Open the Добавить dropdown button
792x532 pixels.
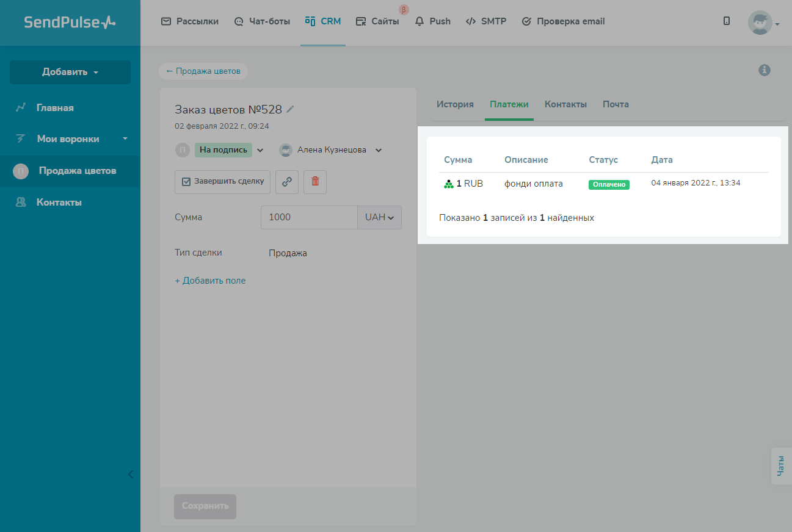coord(70,72)
